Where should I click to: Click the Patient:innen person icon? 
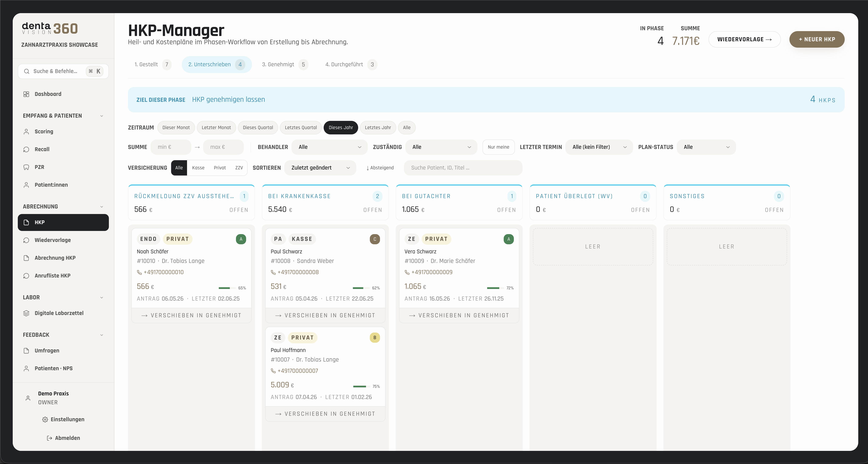26,185
